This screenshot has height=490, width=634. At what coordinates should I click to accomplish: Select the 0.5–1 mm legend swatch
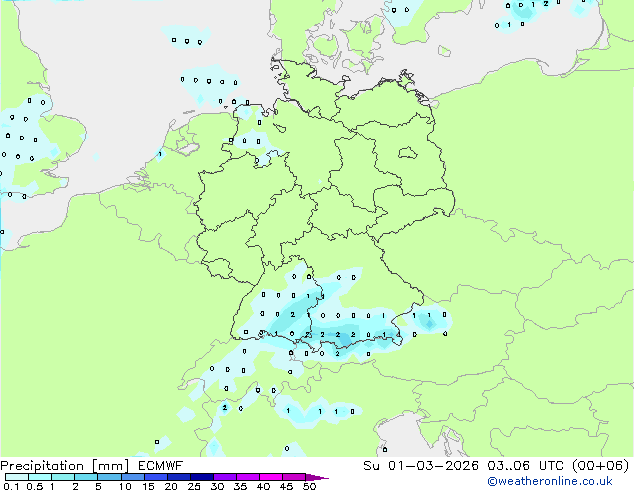click(x=40, y=477)
